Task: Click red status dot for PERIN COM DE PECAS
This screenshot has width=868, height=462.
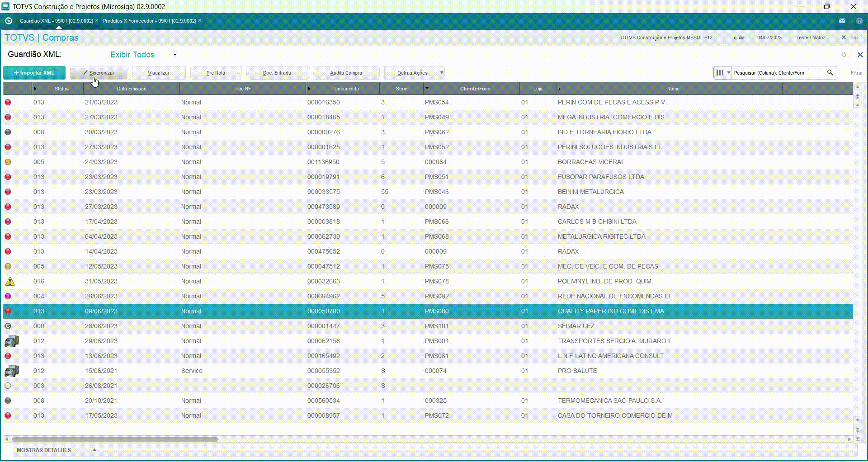Action: point(8,102)
